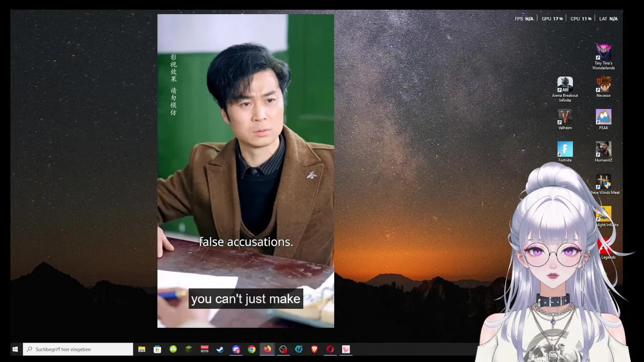644x362 pixels.
Task: Switch to Firefox in the taskbar
Action: tap(267, 349)
